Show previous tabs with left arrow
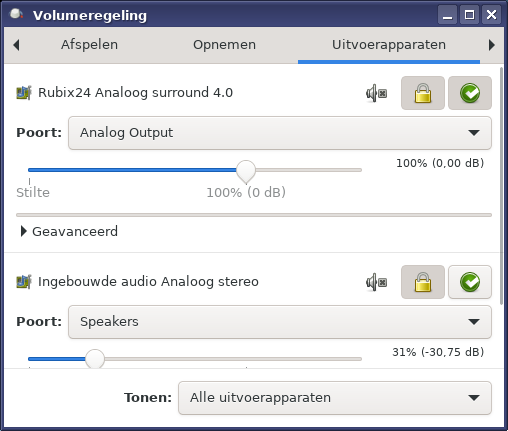 pos(16,45)
